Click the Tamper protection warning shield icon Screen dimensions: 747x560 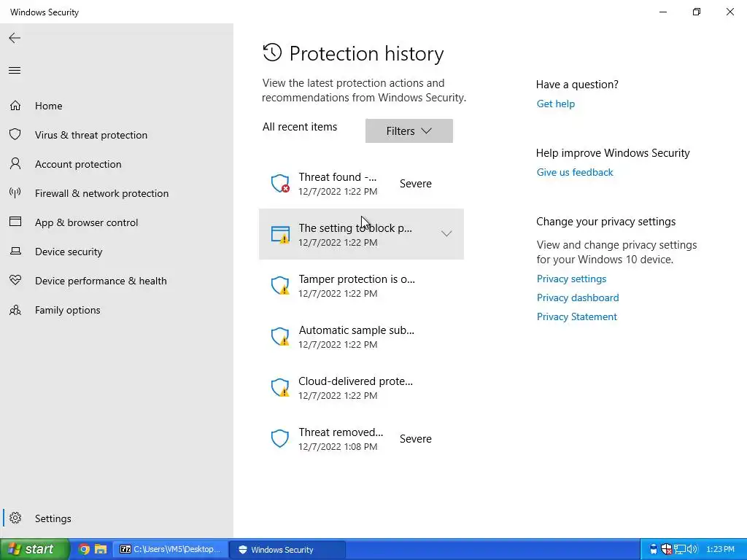(x=280, y=285)
